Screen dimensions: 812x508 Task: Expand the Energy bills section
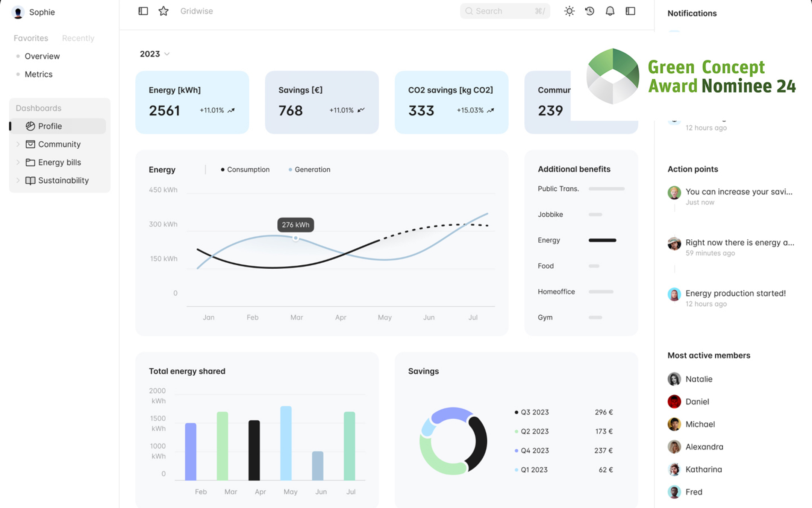(18, 162)
